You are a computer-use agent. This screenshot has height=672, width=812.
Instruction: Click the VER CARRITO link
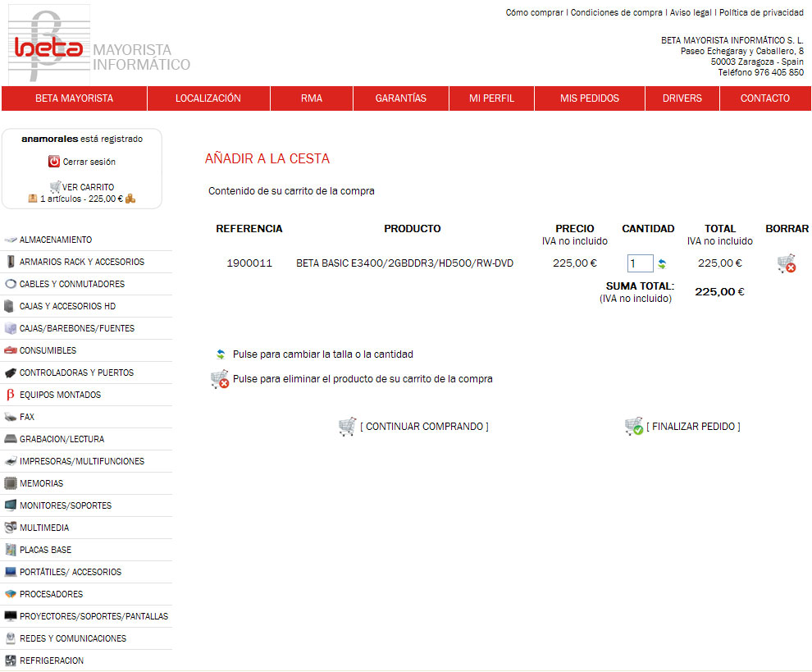tap(88, 187)
